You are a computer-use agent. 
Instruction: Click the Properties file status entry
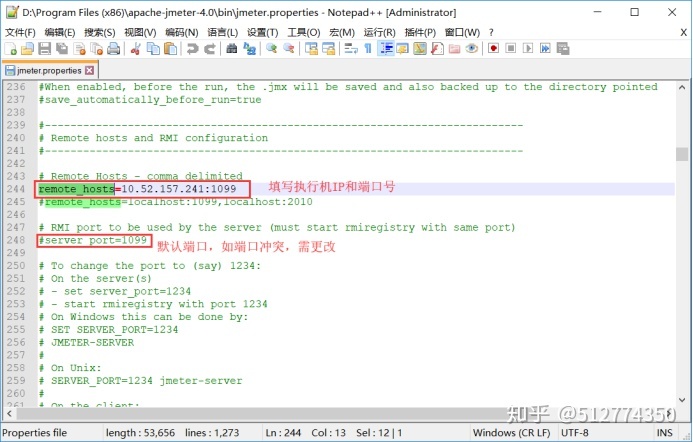[35, 433]
